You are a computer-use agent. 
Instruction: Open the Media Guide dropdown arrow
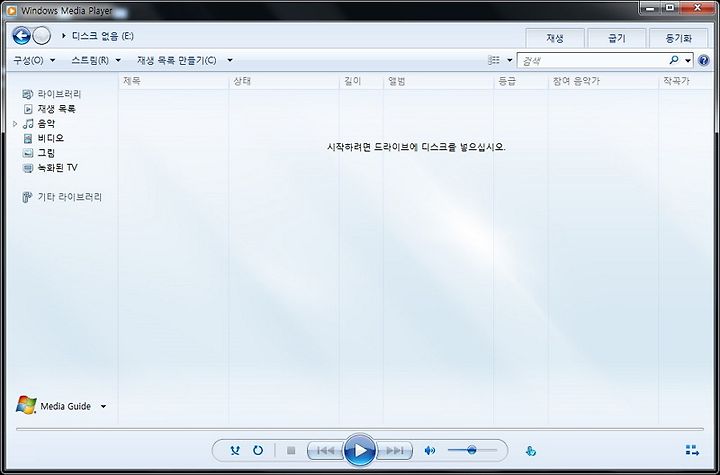click(103, 406)
